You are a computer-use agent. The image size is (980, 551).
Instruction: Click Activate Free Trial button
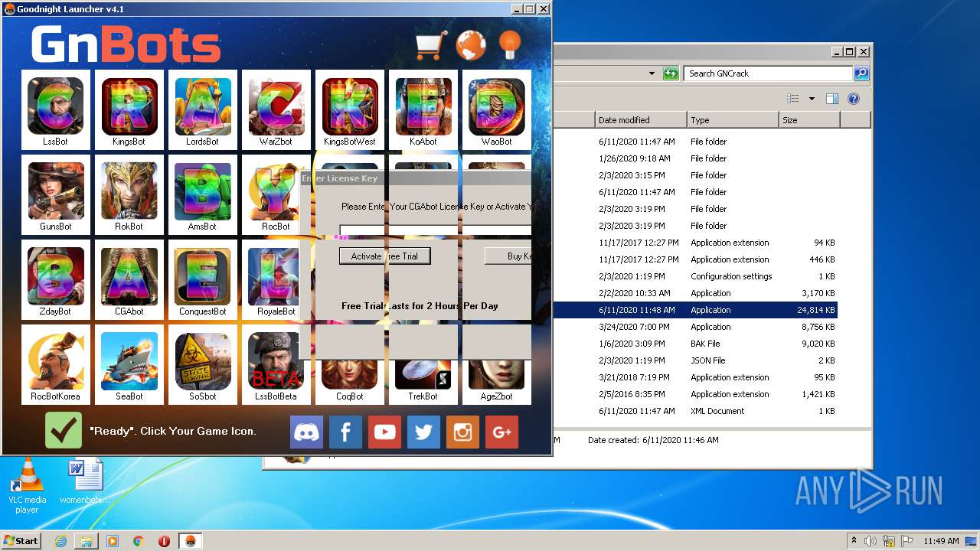click(x=384, y=256)
